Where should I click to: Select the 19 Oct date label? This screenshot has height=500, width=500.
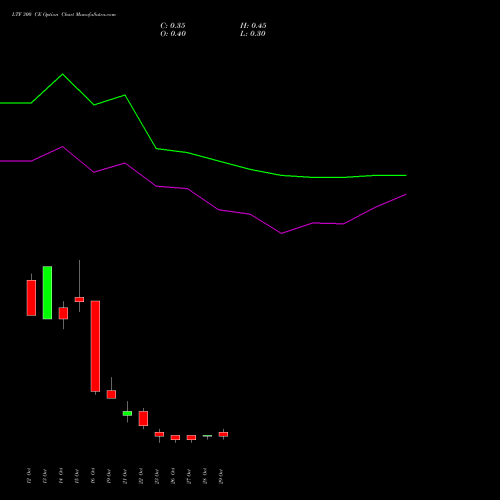(x=109, y=476)
